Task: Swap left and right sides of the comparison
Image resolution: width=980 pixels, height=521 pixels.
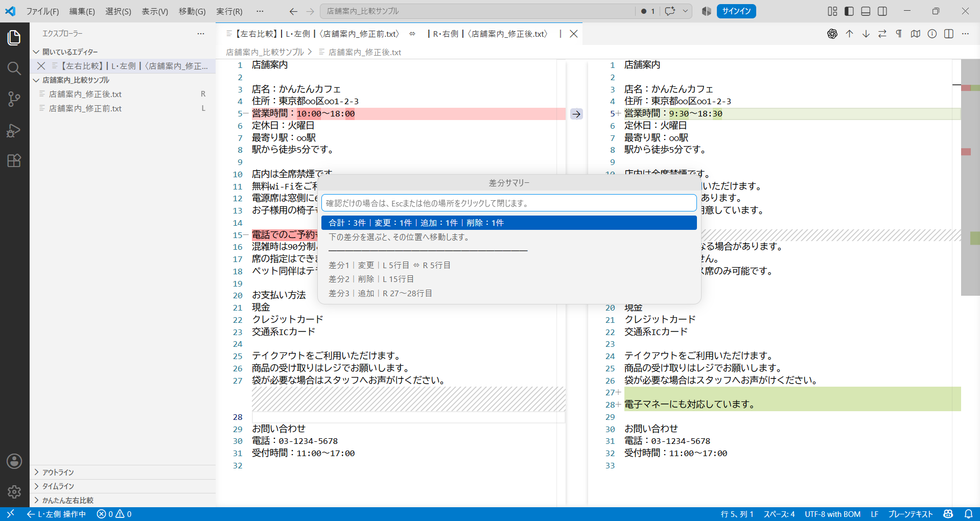Action: tap(882, 34)
